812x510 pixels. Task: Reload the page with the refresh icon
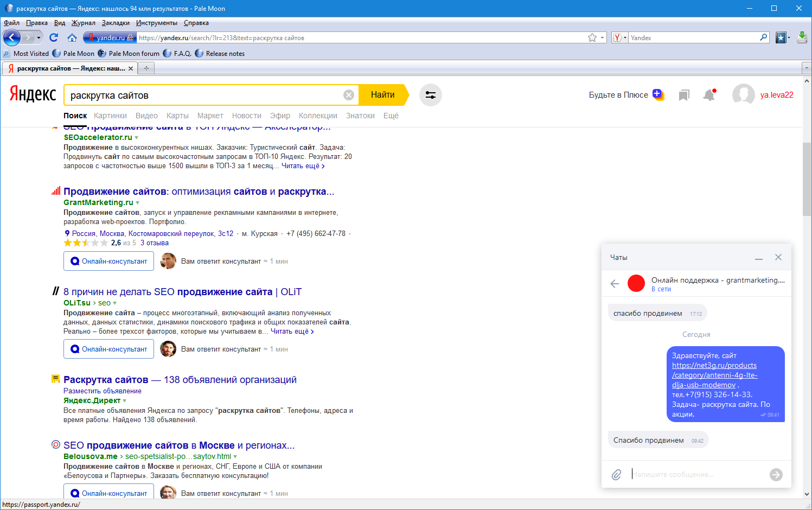tap(53, 37)
